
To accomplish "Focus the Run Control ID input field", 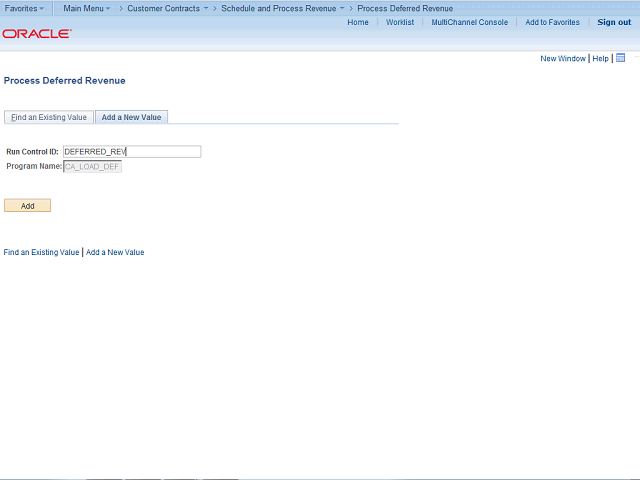I will click(x=132, y=151).
